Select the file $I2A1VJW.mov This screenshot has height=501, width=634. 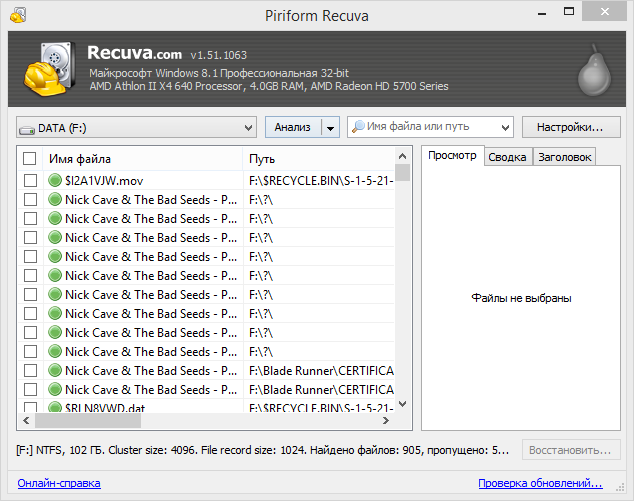click(x=104, y=181)
